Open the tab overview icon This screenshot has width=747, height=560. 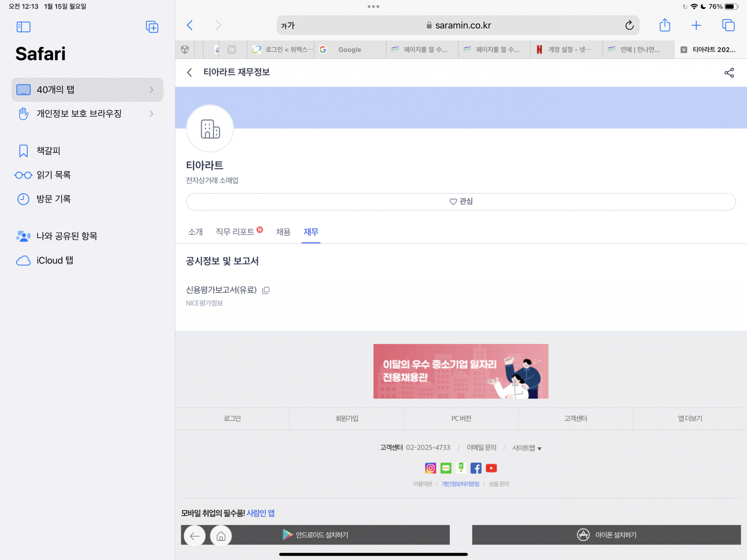pos(728,26)
